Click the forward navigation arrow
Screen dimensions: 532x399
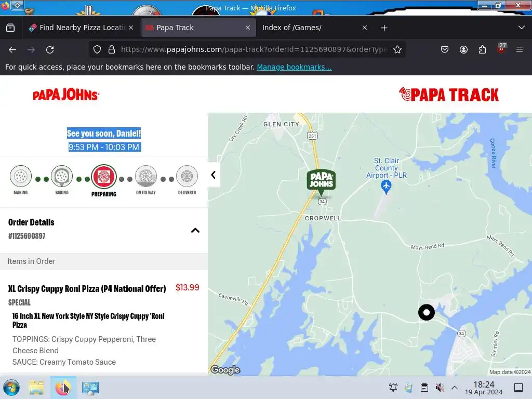pos(31,50)
